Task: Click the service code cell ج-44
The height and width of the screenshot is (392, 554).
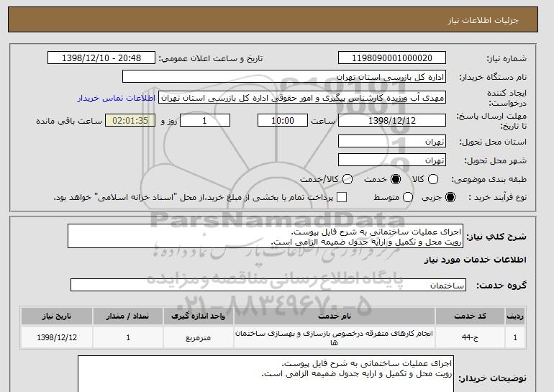Action: (470, 337)
